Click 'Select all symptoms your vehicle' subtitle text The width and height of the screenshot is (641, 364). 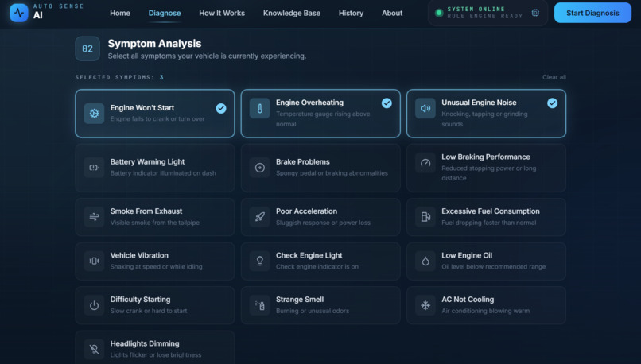coord(207,56)
